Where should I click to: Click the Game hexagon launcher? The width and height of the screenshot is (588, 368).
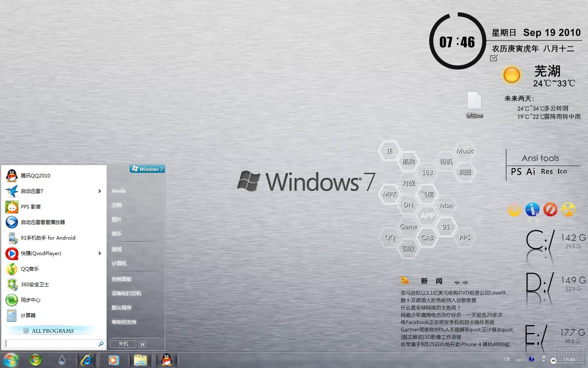pos(408,227)
